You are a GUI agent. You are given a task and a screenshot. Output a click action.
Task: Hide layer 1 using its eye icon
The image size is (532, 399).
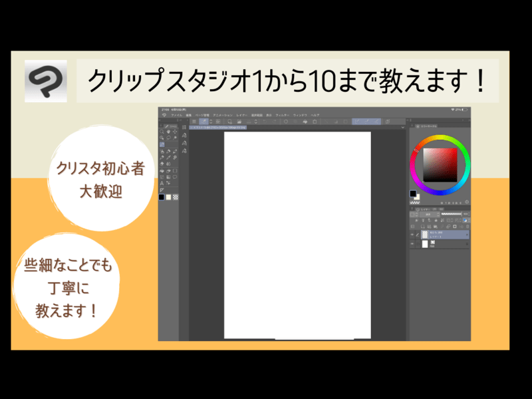(412, 234)
